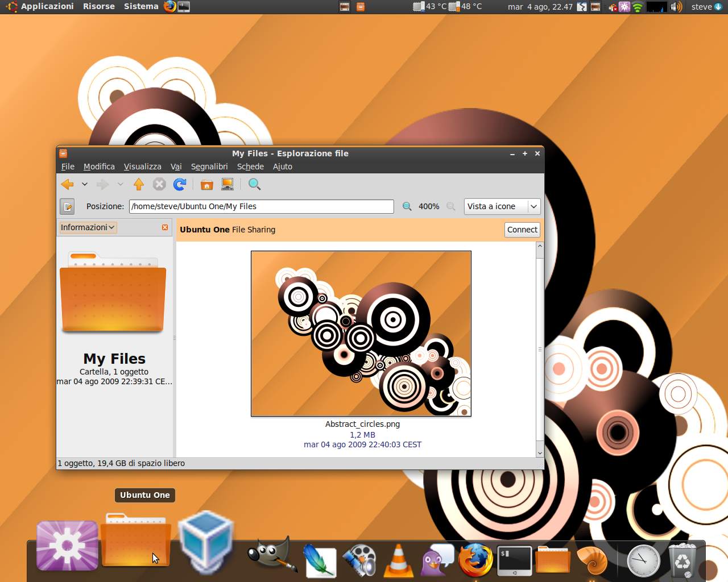Launch Firefox from the top panel
Image resolution: width=728 pixels, height=582 pixels.
coord(169,6)
